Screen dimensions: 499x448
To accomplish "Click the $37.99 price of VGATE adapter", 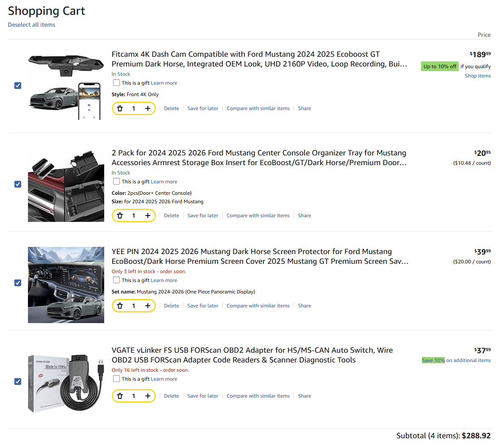I will 482,350.
